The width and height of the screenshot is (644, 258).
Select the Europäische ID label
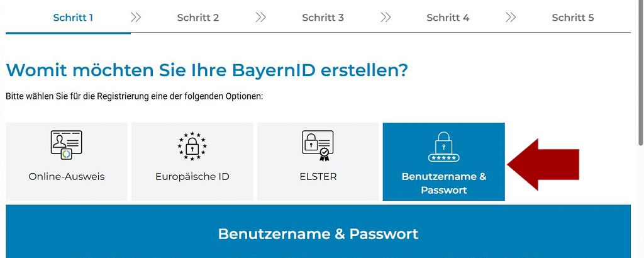click(192, 177)
